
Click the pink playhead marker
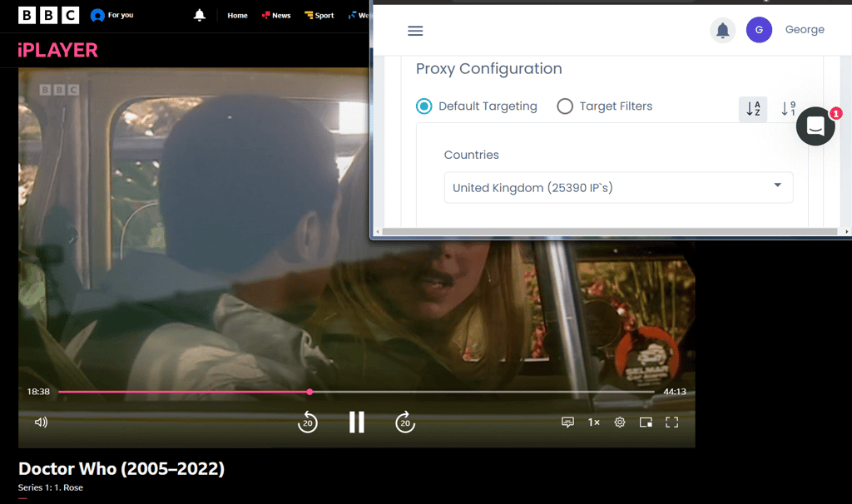[x=310, y=392]
